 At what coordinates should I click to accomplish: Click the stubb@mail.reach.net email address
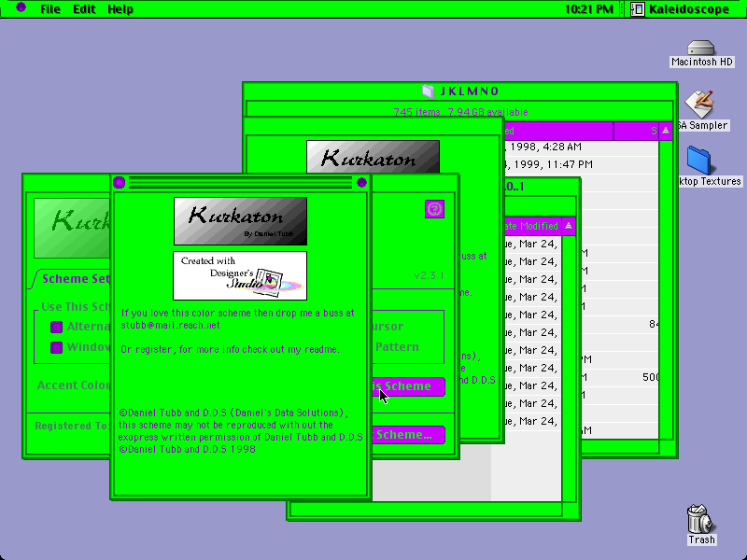coord(170,325)
